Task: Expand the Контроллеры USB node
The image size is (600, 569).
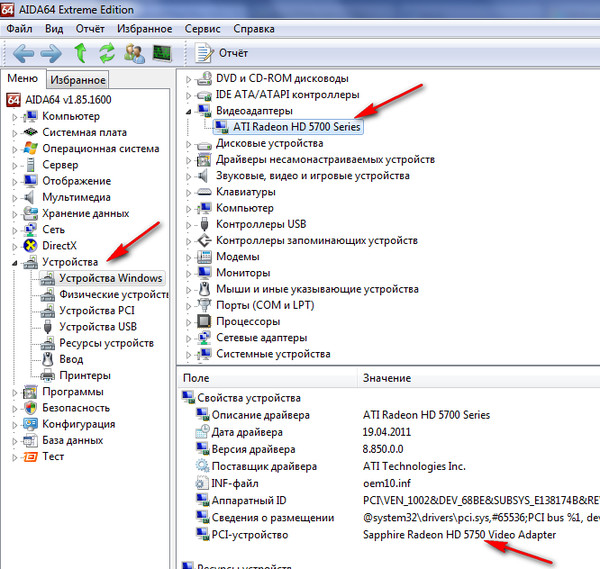Action: tap(188, 225)
